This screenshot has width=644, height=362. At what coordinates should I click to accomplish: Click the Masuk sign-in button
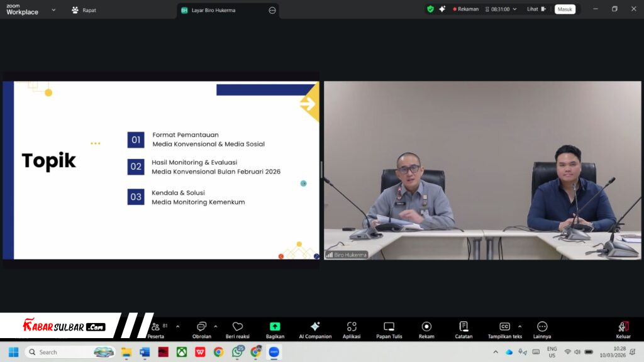565,9
